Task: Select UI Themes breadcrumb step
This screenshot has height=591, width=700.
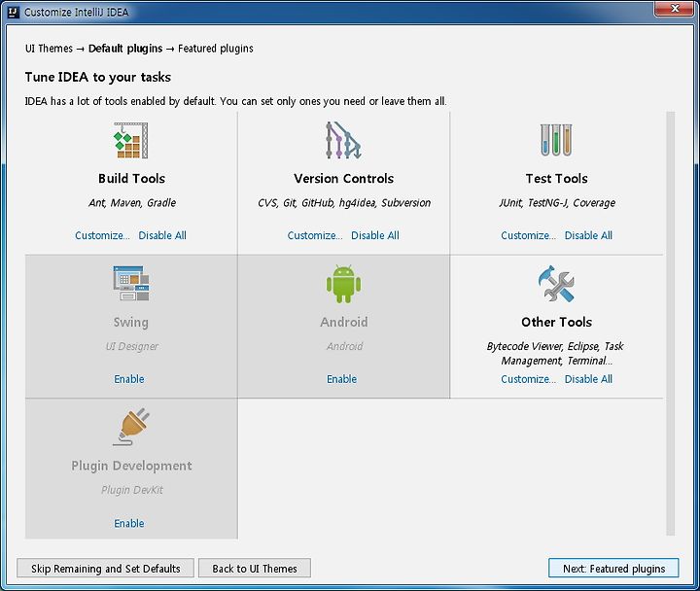Action: pos(49,49)
